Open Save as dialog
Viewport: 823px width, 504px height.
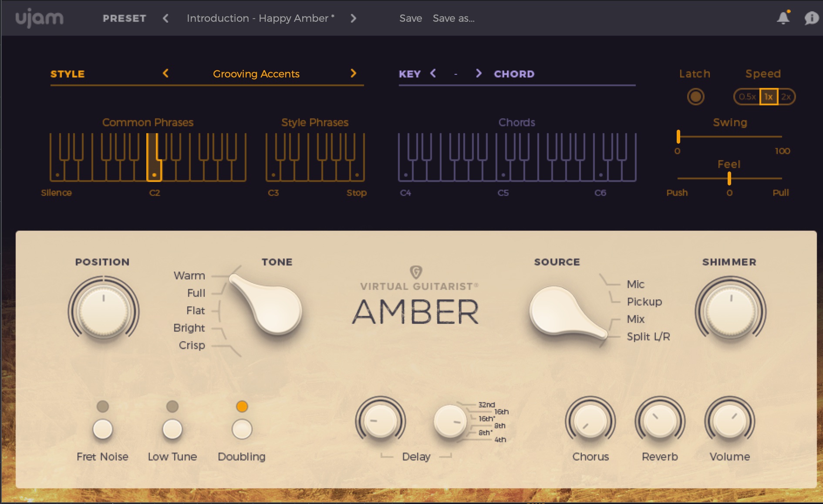(453, 19)
